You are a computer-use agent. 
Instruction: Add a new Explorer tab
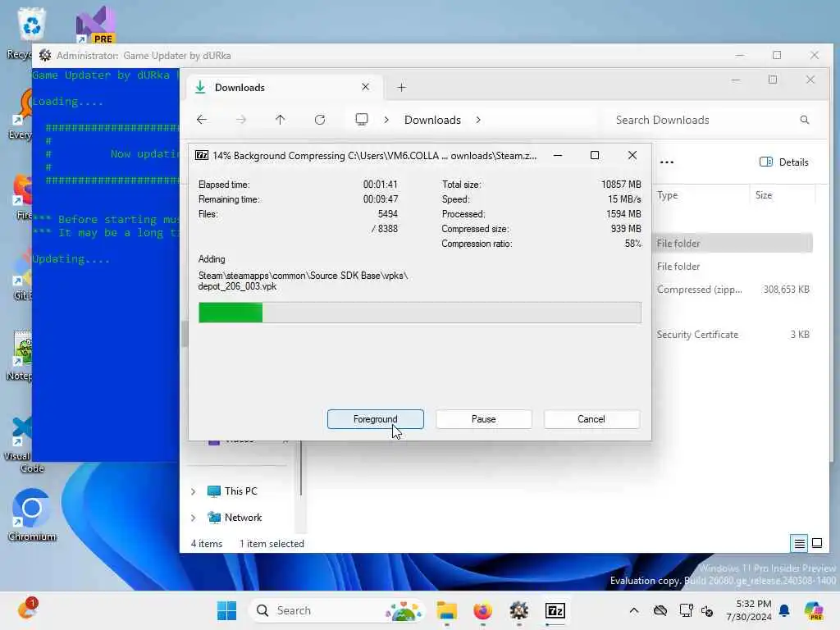(x=401, y=87)
